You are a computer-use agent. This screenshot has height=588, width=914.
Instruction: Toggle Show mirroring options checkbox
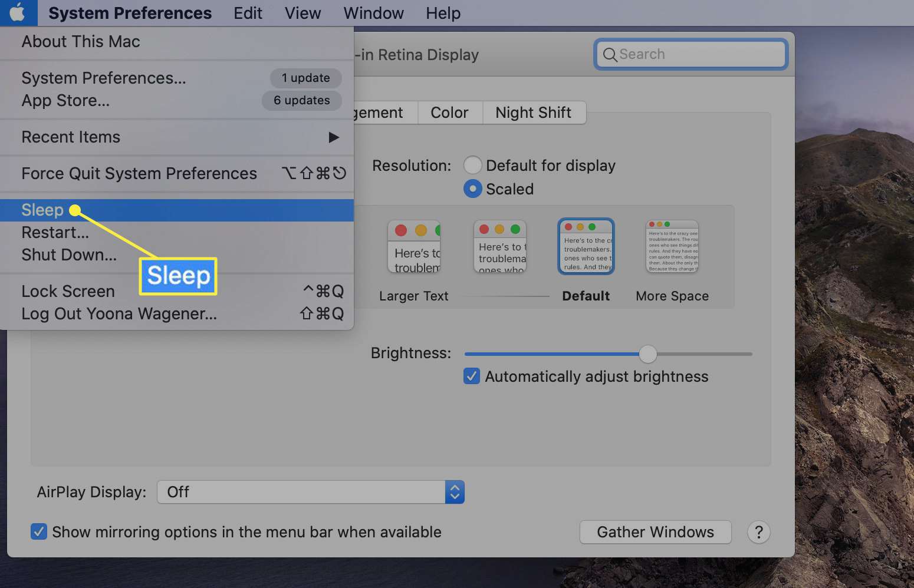[38, 532]
